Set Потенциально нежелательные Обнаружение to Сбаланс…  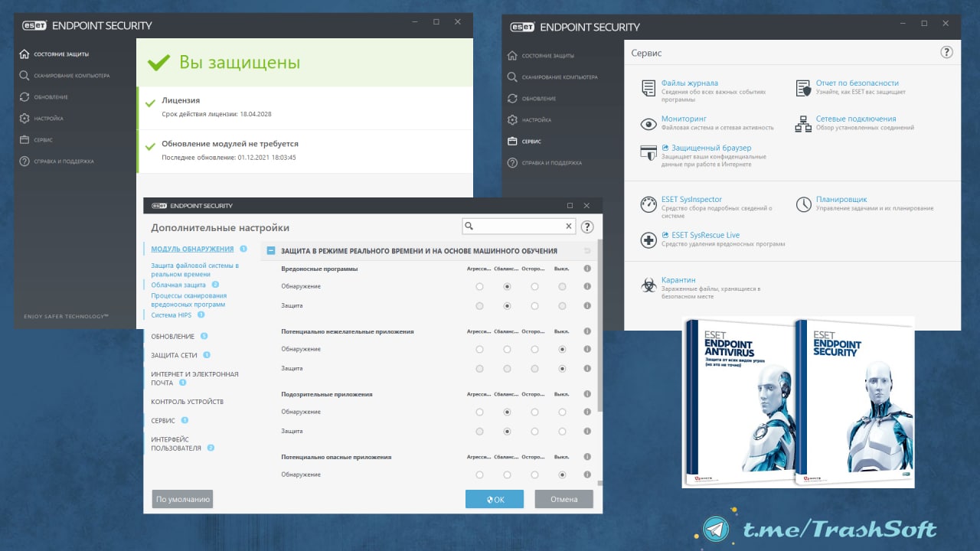507,349
